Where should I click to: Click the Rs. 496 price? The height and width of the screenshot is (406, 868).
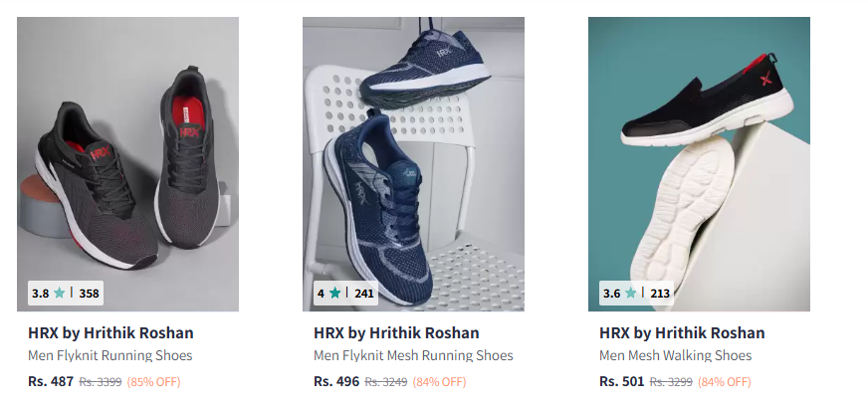point(336,382)
